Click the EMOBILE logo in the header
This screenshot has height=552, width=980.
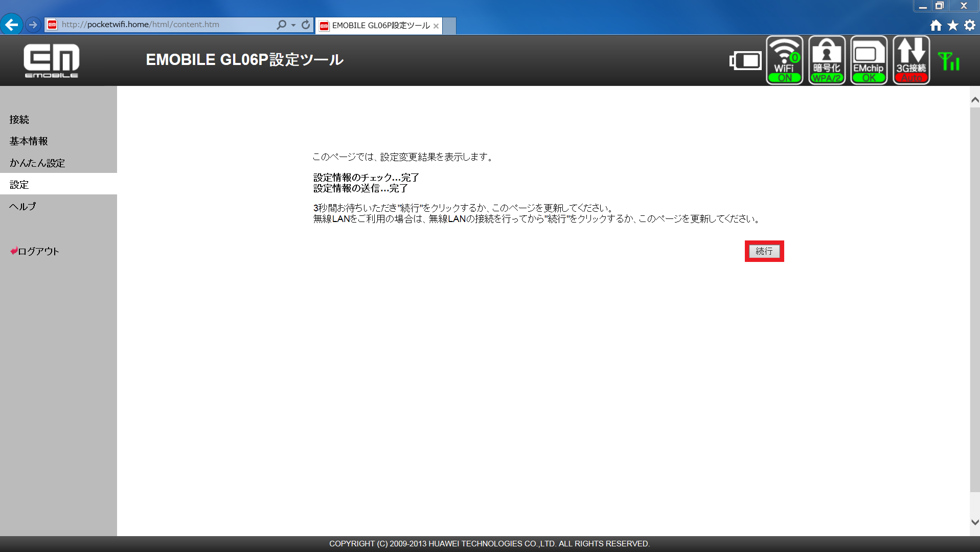(x=51, y=60)
